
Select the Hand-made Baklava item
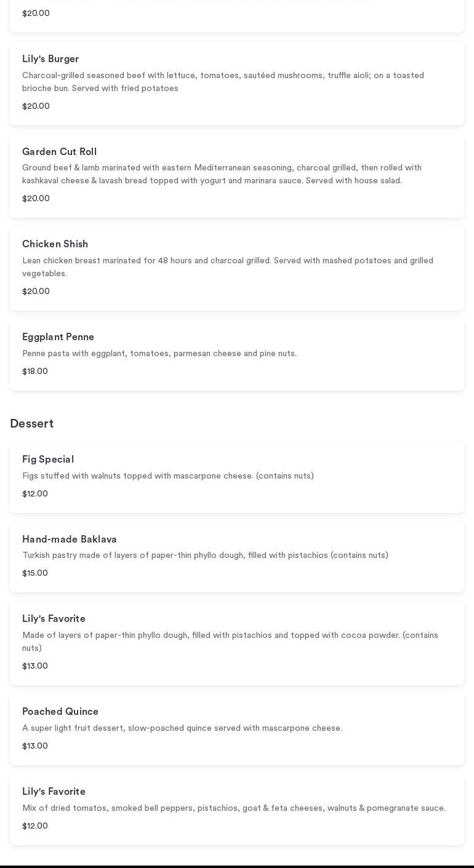69,540
